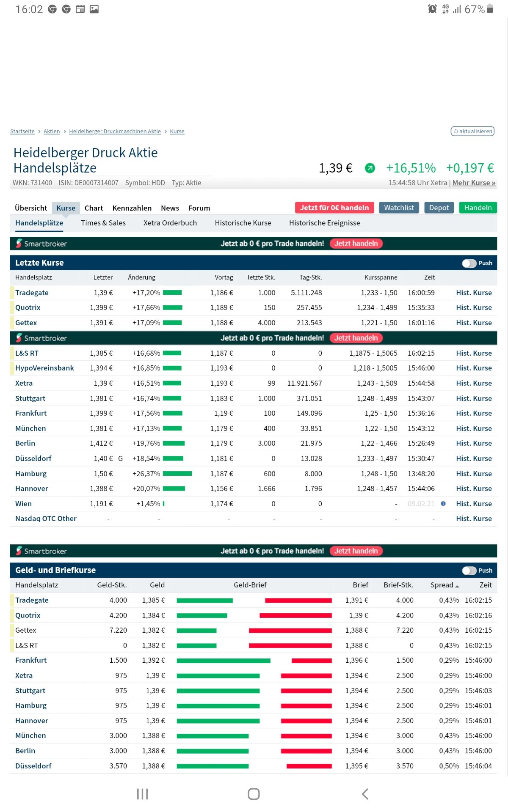The image size is (508, 812).
Task: Expand Mehr Kurse link next to Xetra time
Action: (474, 183)
